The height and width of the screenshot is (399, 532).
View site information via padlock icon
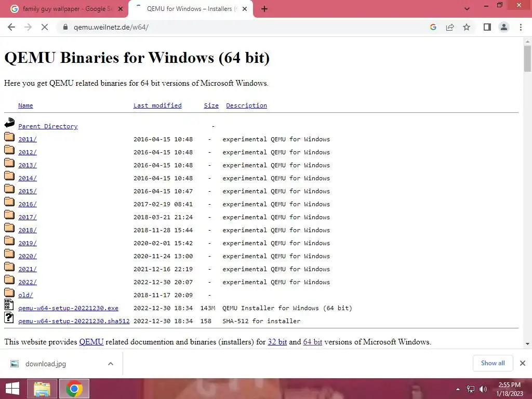click(x=65, y=27)
